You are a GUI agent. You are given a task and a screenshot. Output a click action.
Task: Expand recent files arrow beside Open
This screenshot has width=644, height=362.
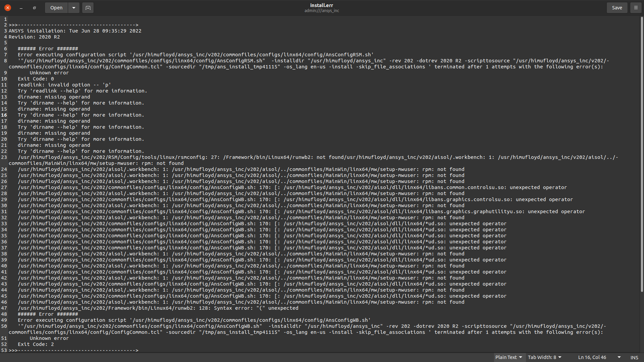(x=73, y=8)
